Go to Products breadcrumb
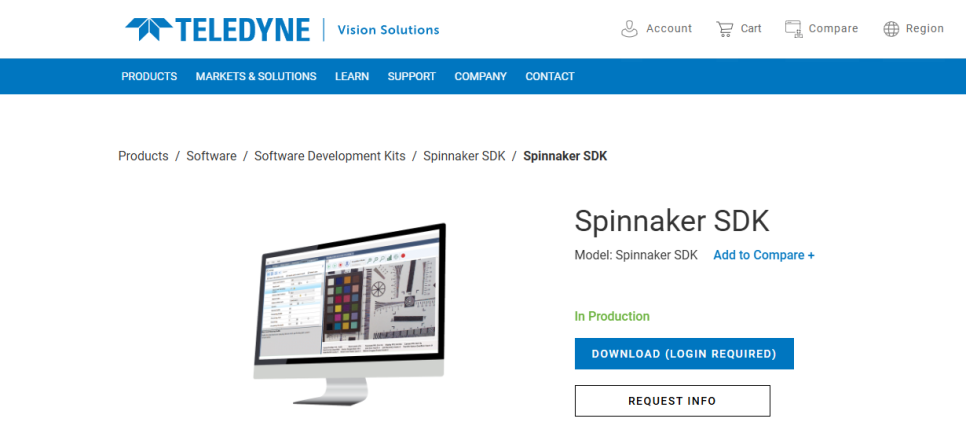This screenshot has height=437, width=966. tap(143, 156)
